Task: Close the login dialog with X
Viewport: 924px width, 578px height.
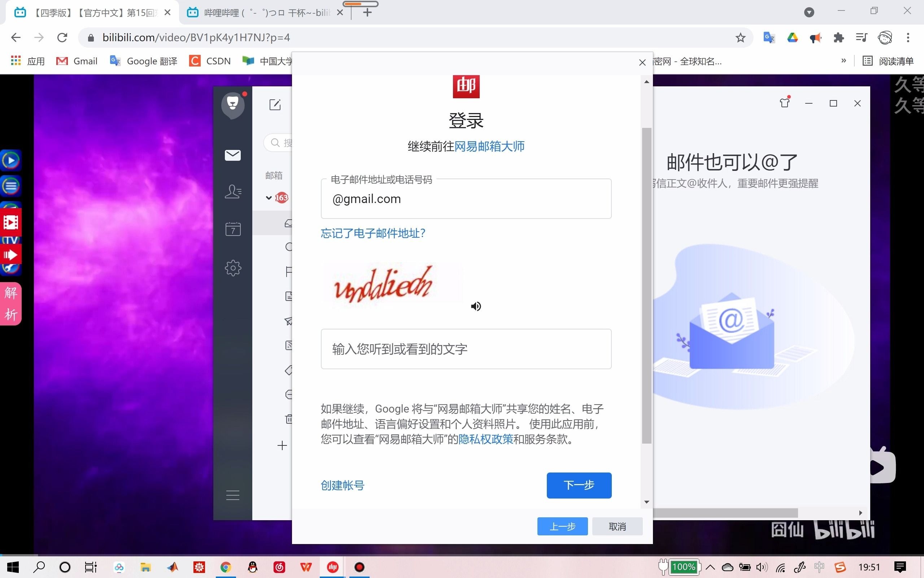Action: pos(642,62)
